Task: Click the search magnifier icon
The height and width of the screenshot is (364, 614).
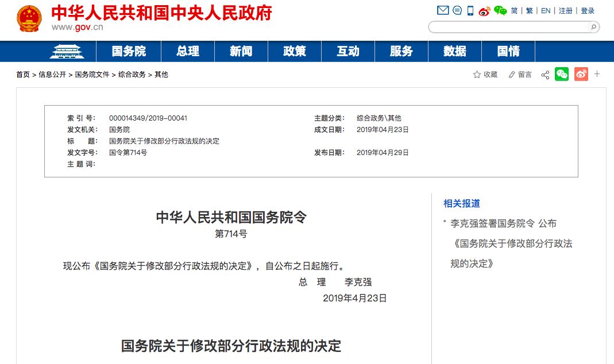Action: (x=593, y=27)
